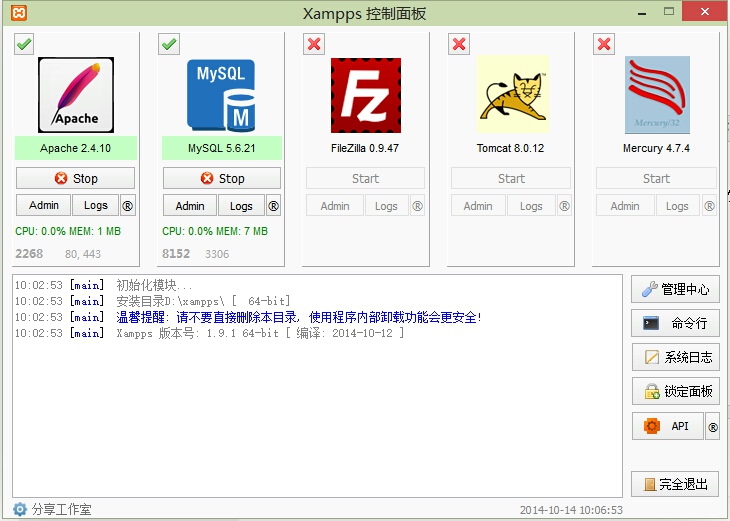Stop the MySQL server
730x521 pixels.
point(222,178)
